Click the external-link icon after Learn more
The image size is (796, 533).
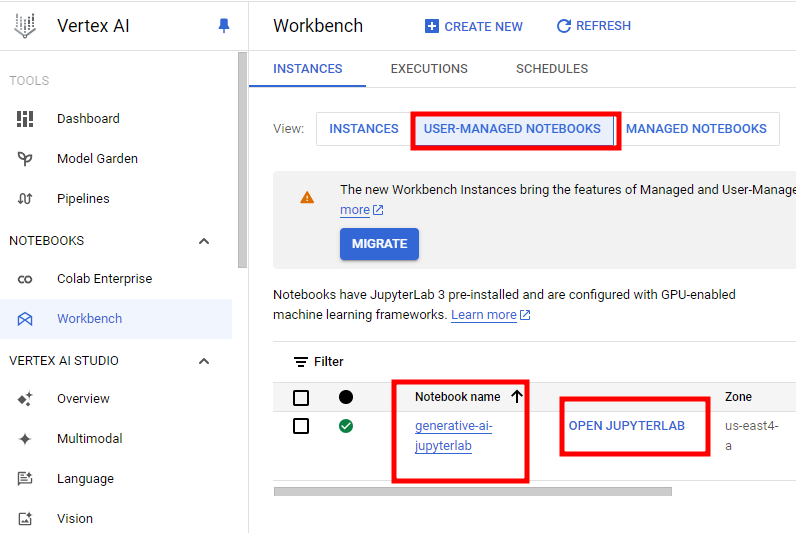click(x=525, y=315)
